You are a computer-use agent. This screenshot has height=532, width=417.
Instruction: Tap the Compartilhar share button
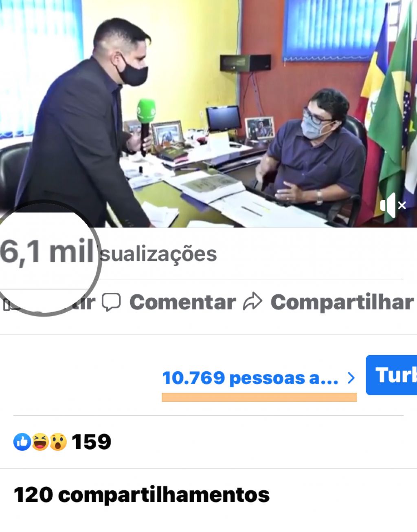(x=328, y=302)
